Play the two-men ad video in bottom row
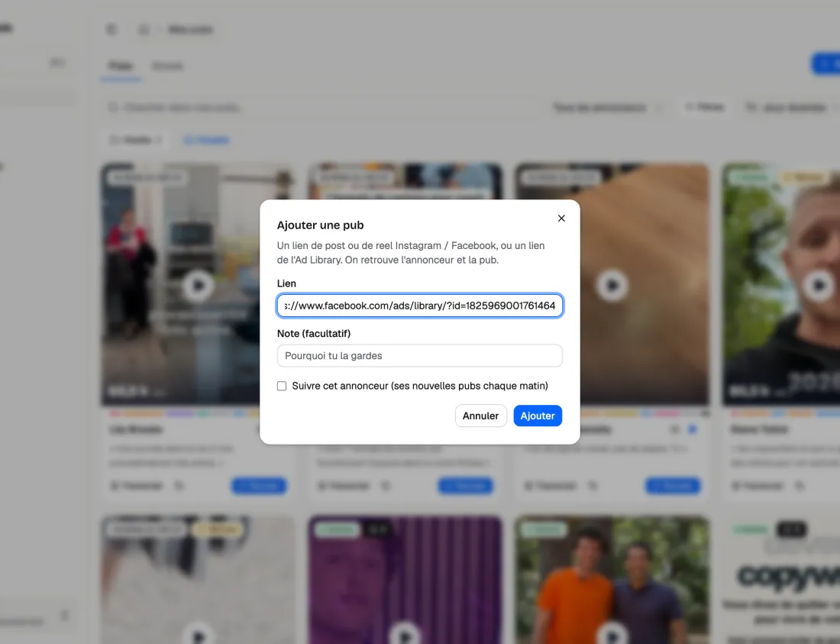Viewport: 840px width, 644px height. 612,636
